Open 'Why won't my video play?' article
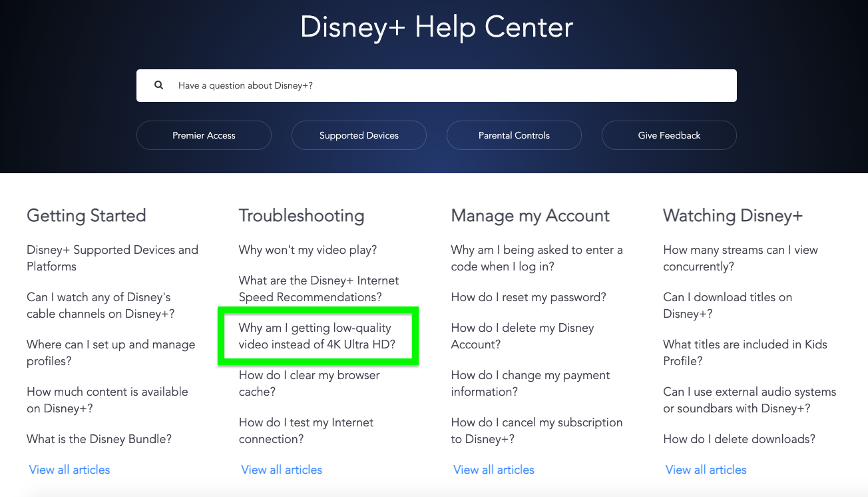Screen dimensions: 868x497 (x=308, y=250)
